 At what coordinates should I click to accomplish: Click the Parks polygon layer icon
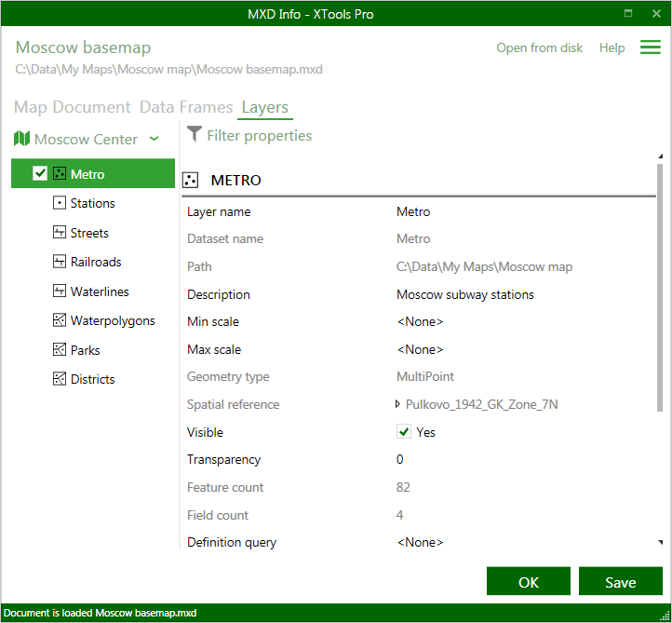click(60, 350)
